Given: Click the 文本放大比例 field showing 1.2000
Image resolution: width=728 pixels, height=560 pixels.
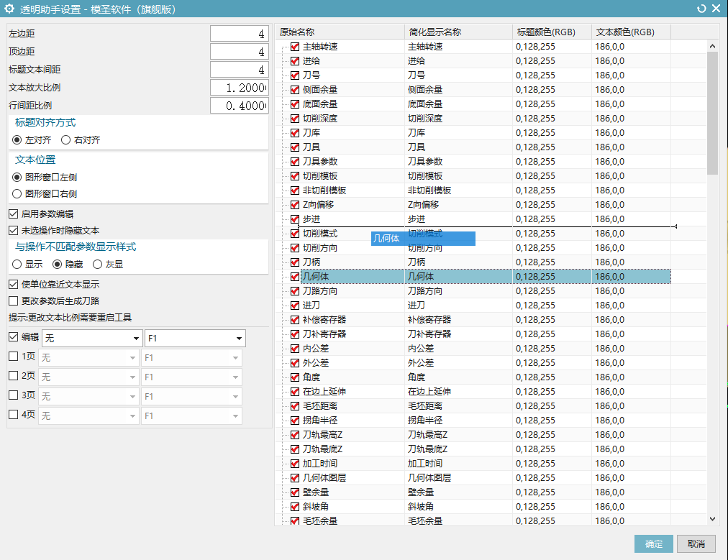Looking at the screenshot, I should [239, 88].
